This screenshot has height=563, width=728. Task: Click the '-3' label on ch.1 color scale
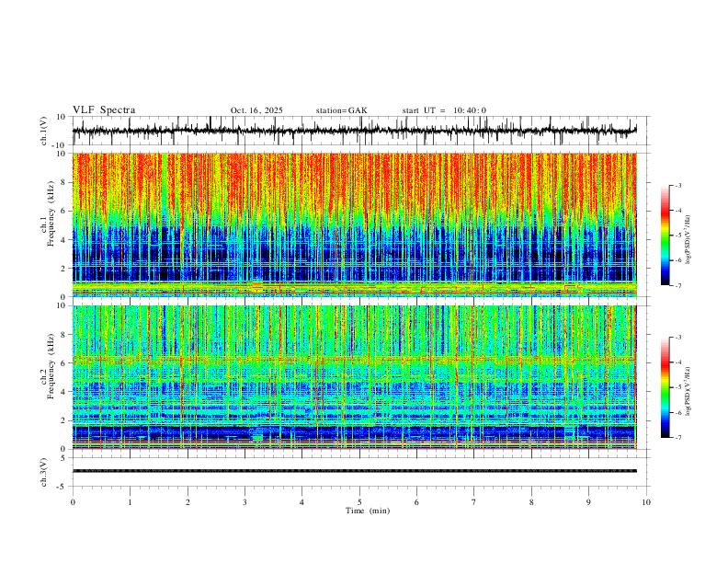click(x=678, y=185)
